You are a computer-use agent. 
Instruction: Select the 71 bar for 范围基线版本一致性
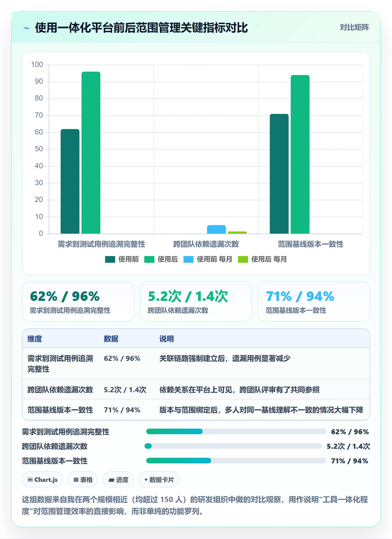(x=279, y=174)
